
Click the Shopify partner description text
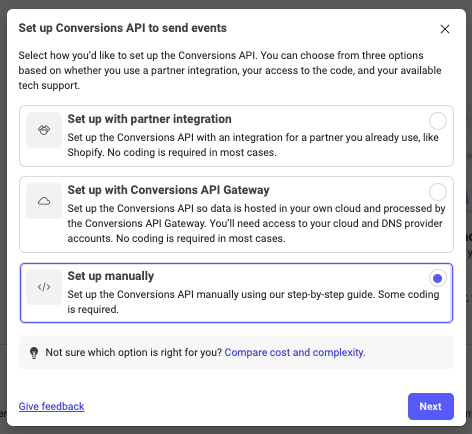point(253,145)
